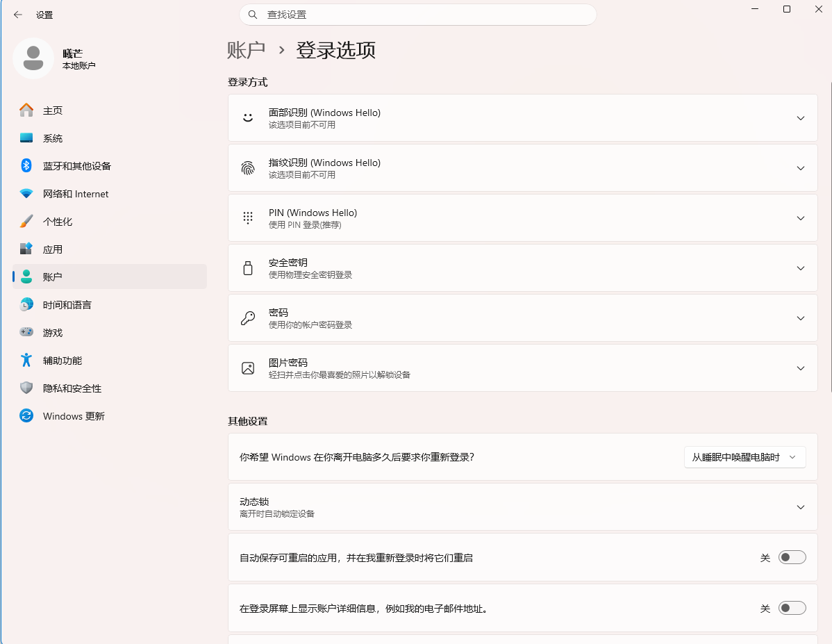Click the back arrow in Settings
Screen dimensions: 832x644
pos(18,15)
